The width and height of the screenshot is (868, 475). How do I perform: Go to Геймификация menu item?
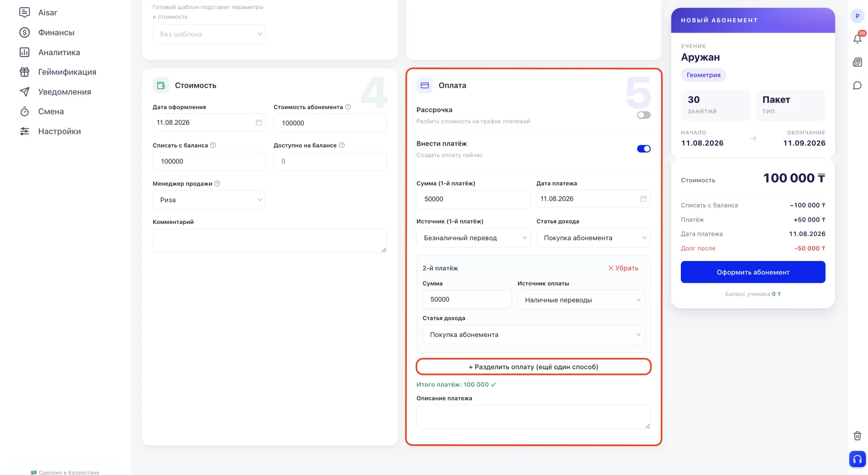(x=67, y=72)
